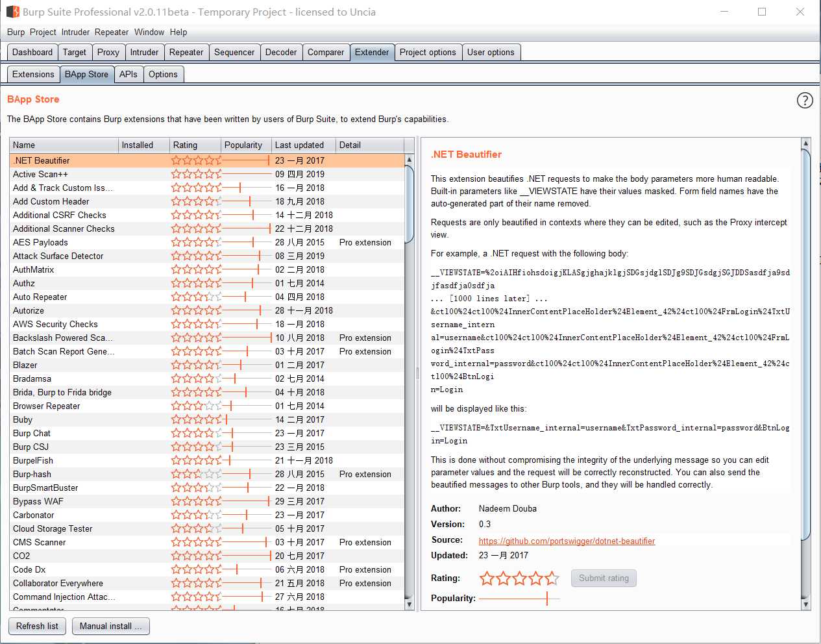This screenshot has height=644, width=821.
Task: Click the Submit rating button
Action: 604,578
